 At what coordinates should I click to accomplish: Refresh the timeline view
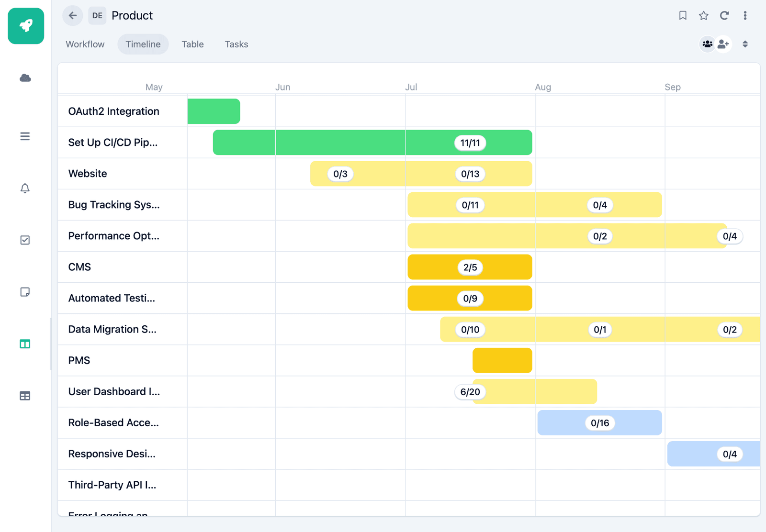(x=724, y=15)
